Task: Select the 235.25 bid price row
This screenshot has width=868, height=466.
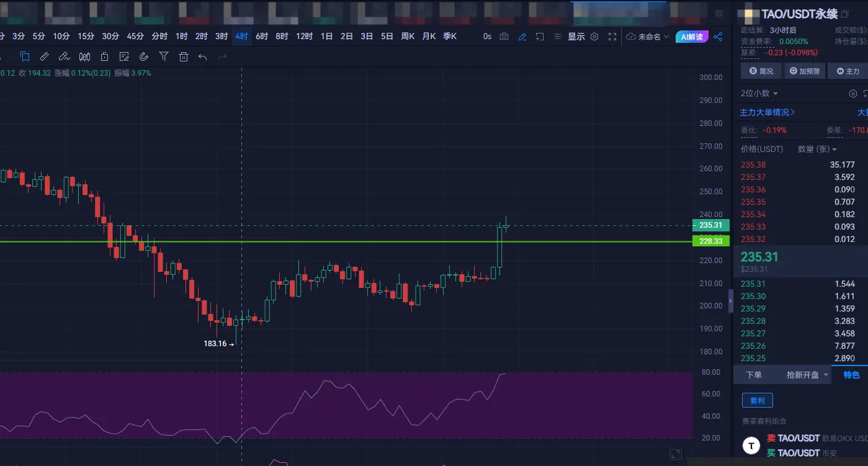Action: 800,358
